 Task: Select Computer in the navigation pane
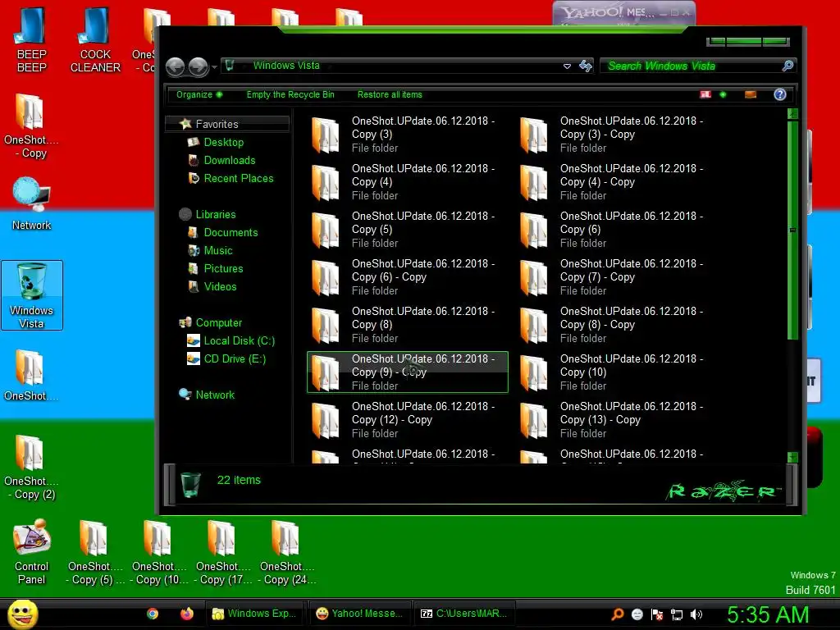218,322
